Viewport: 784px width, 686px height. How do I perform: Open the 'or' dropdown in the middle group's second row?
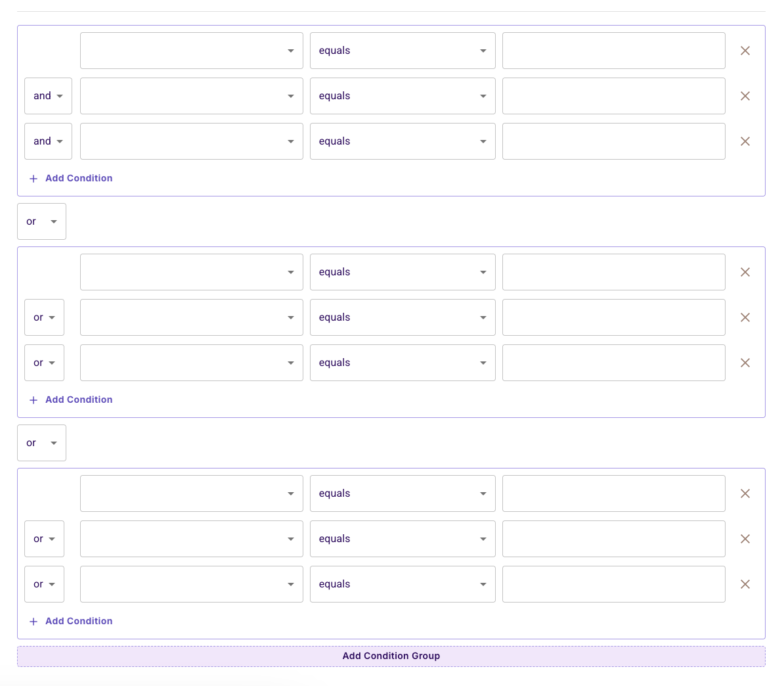44,317
